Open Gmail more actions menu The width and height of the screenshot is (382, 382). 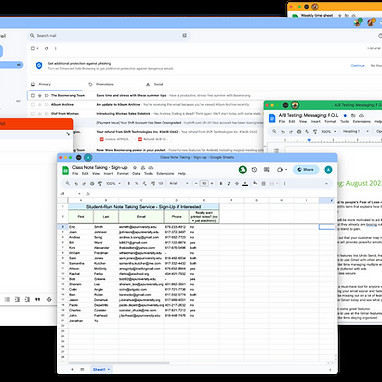click(x=56, y=48)
